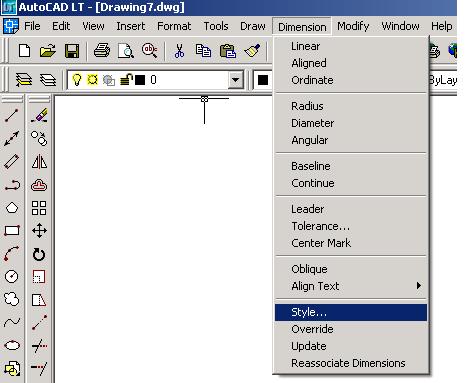Toggle freeze in viewport layer icon
The image size is (469, 383).
click(109, 80)
